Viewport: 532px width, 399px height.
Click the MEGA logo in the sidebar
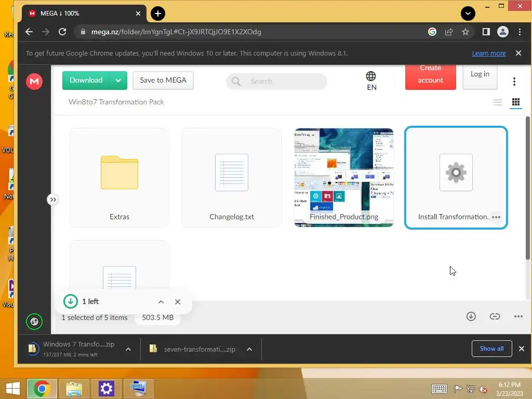(x=34, y=82)
